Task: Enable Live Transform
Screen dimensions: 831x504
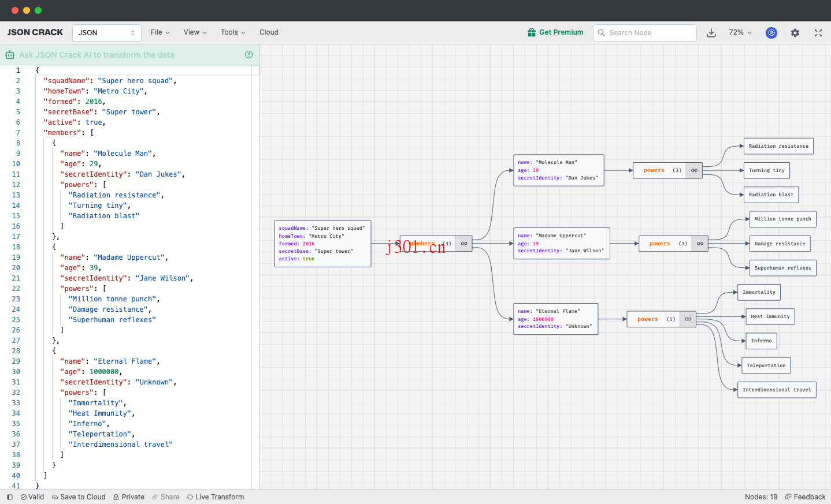Action: (215, 497)
